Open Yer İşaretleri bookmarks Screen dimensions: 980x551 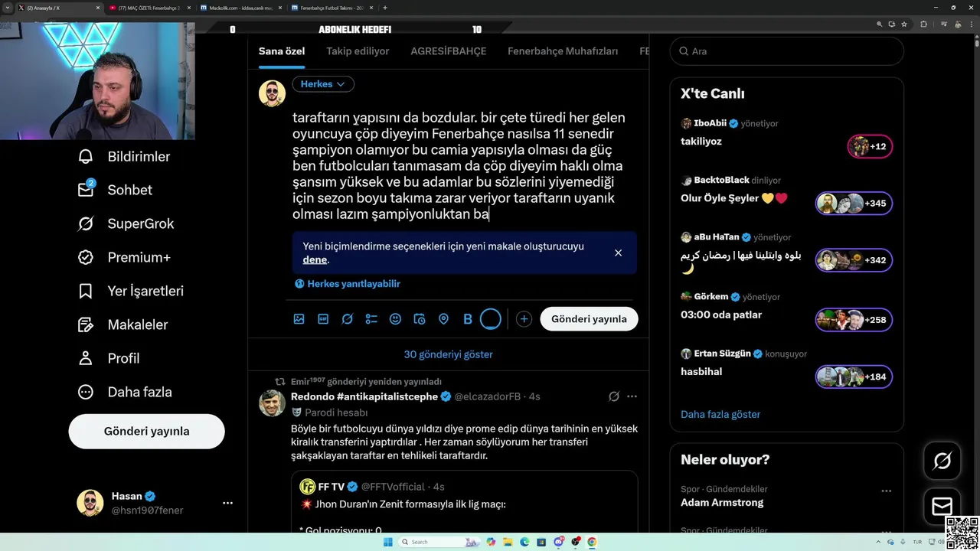coord(130,291)
